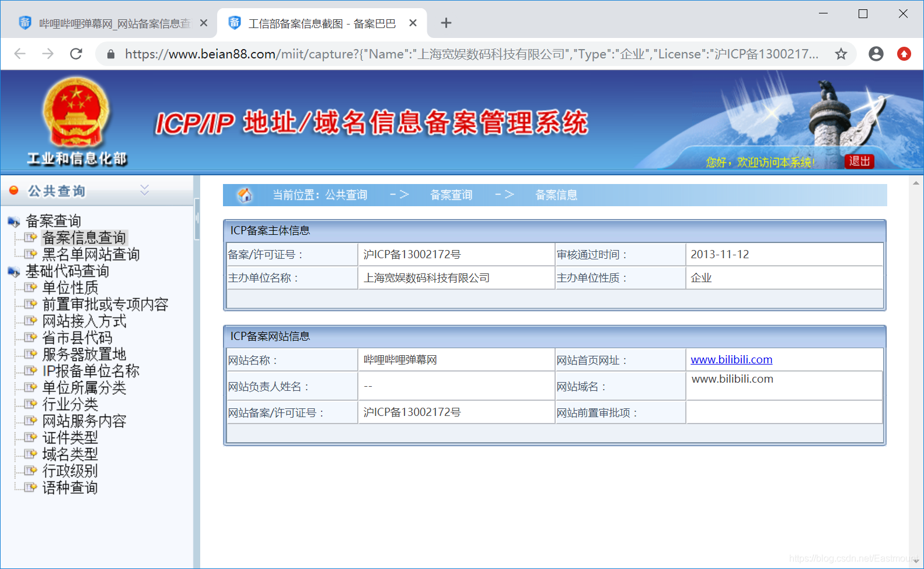The height and width of the screenshot is (569, 924).
Task: Click website name 哔哩哔哩弹幕网 cell
Action: click(456, 360)
